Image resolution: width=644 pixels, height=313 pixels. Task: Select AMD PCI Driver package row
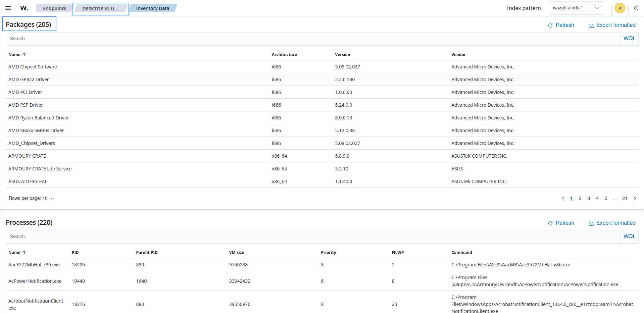coord(322,92)
